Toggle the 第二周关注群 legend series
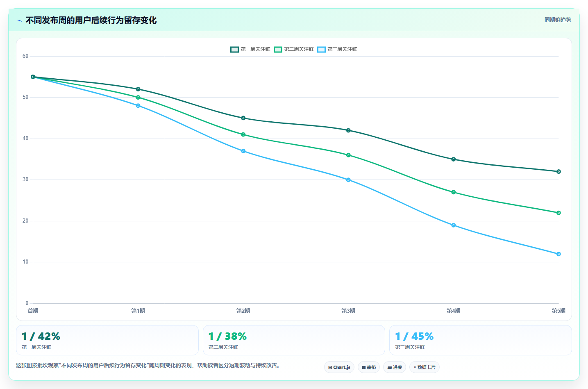The image size is (588, 389). 294,49
